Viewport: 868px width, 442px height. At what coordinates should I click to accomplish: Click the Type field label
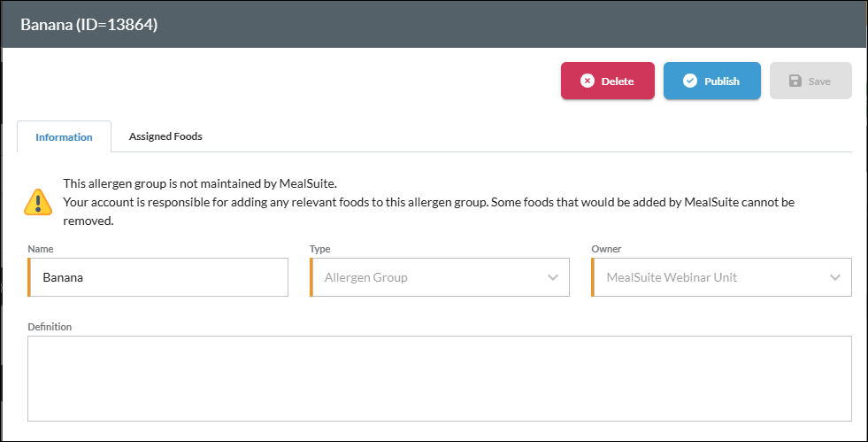pyautogui.click(x=319, y=250)
